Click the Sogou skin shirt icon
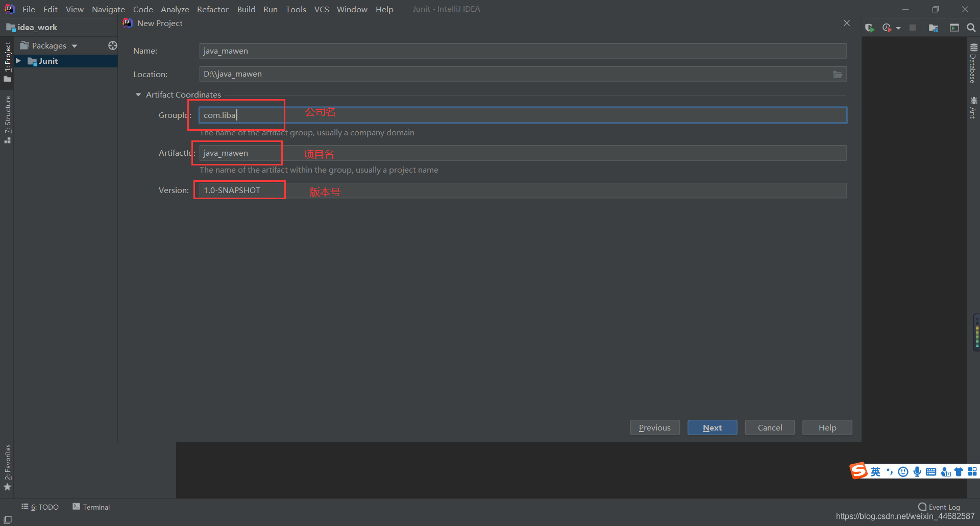 959,471
